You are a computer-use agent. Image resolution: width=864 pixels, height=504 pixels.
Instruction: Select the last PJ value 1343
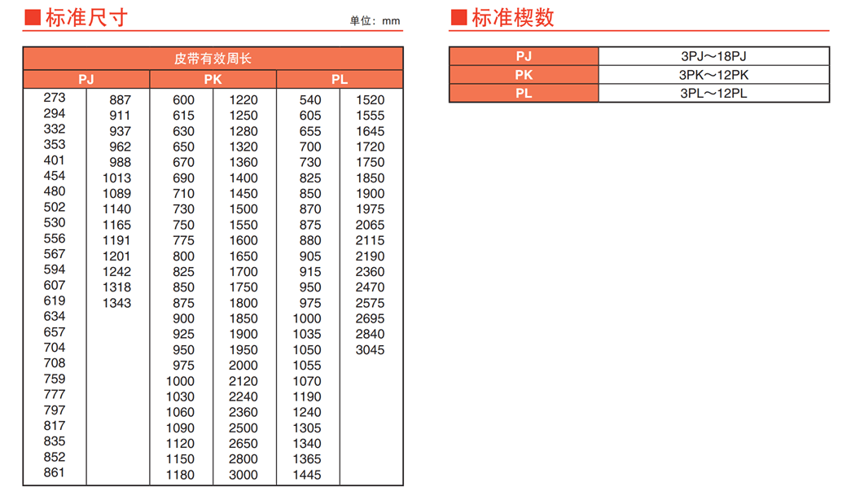tap(116, 304)
